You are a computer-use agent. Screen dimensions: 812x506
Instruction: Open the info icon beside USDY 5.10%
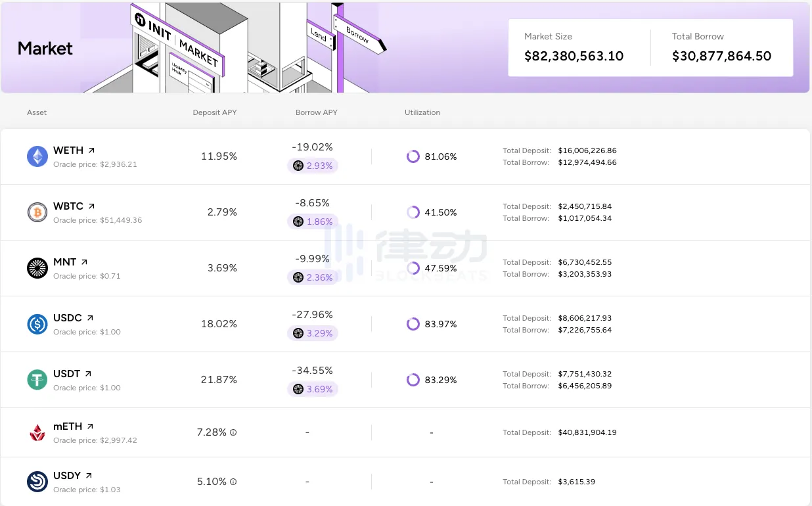233,482
